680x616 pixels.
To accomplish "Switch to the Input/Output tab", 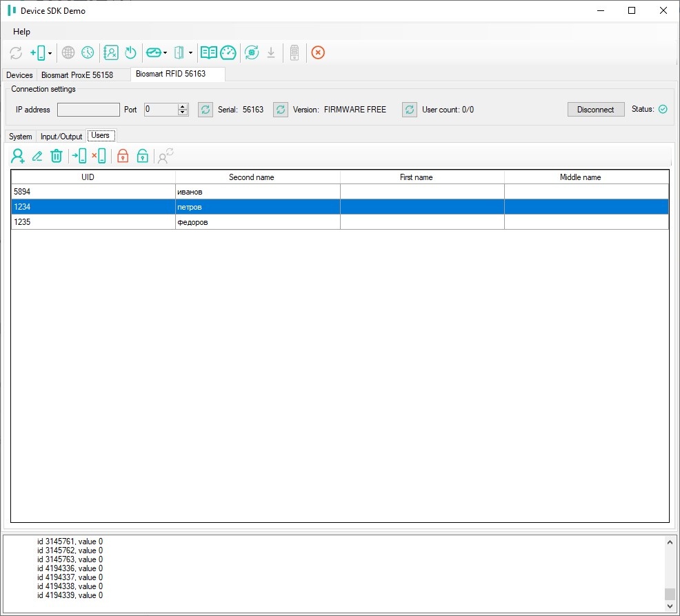I will (61, 136).
